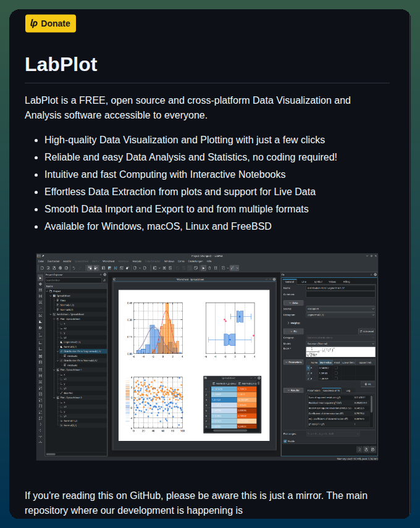Viewport: 420px width, 528px height.
Task: Open the Plot ranges dropdown
Action: click(333, 434)
